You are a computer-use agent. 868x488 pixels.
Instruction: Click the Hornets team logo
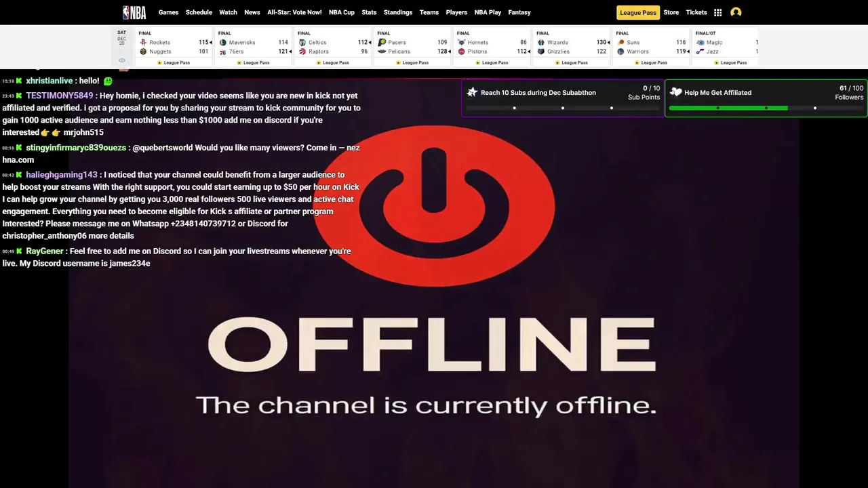pos(461,42)
